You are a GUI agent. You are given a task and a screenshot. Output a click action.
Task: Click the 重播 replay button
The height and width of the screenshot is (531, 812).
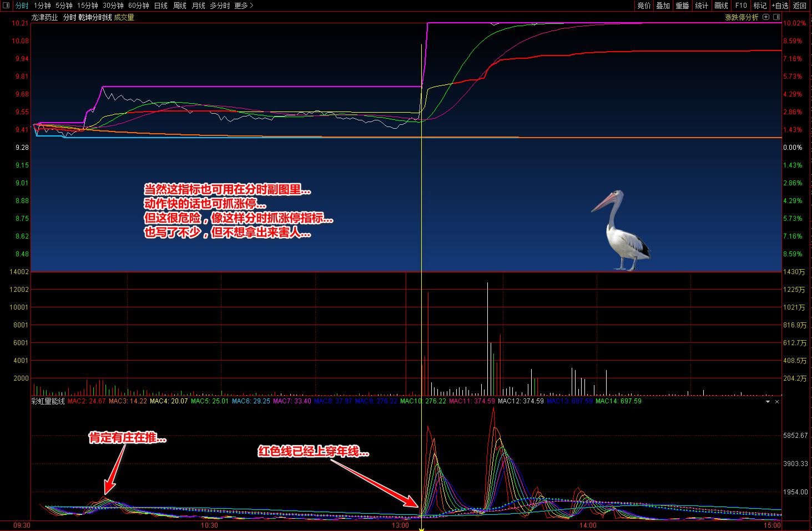click(682, 6)
